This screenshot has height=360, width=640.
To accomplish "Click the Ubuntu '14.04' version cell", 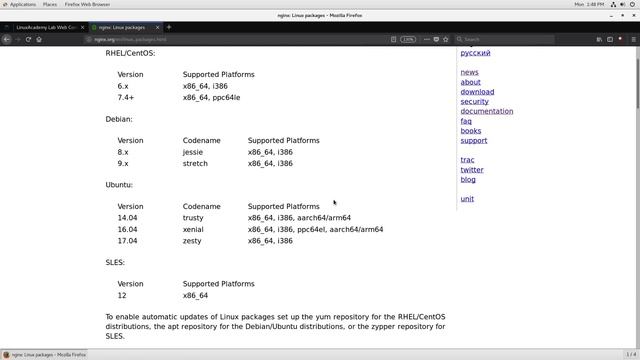I will coord(127,218).
